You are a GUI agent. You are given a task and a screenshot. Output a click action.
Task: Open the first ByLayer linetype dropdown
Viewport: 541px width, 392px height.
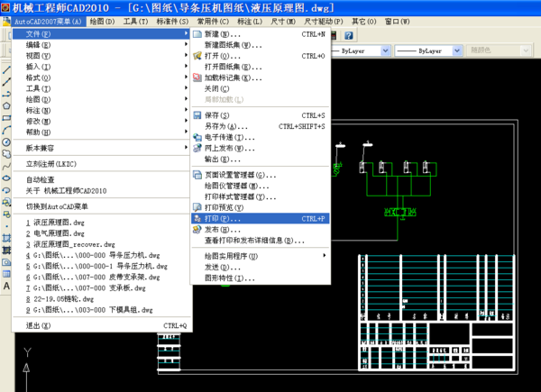point(385,50)
